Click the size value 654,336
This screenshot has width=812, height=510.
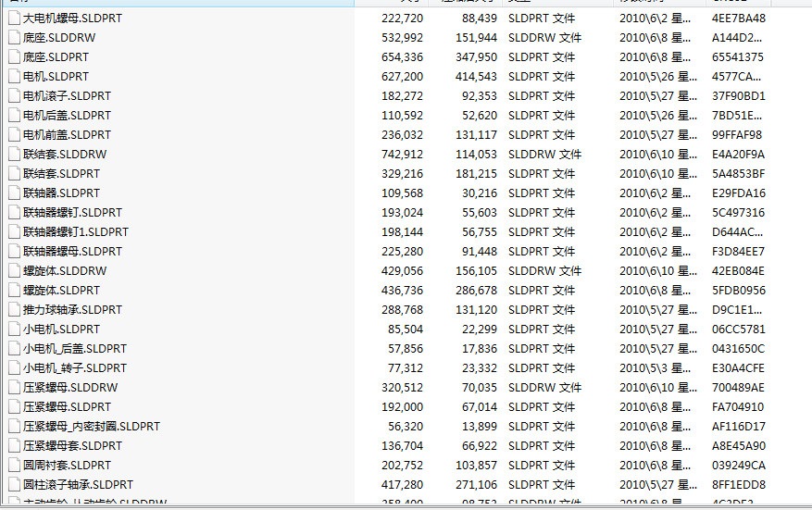[403, 57]
